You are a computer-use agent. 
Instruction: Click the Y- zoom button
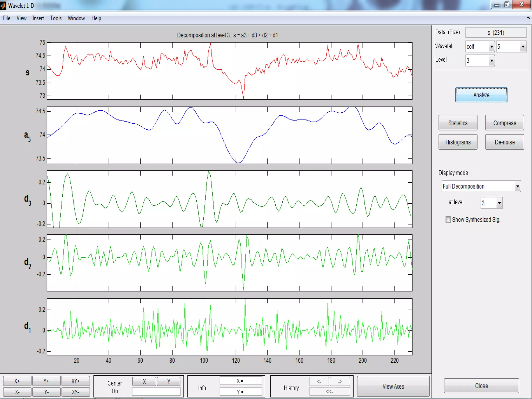pyautogui.click(x=46, y=392)
